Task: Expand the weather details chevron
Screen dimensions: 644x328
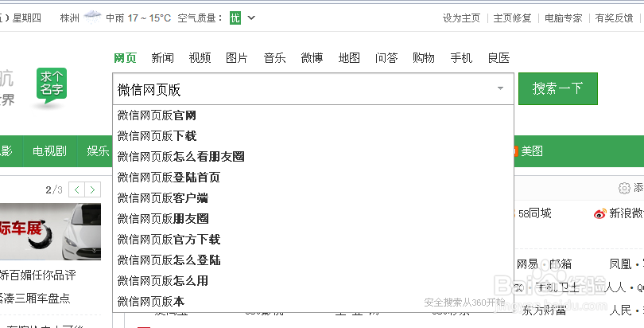Action: tap(251, 18)
